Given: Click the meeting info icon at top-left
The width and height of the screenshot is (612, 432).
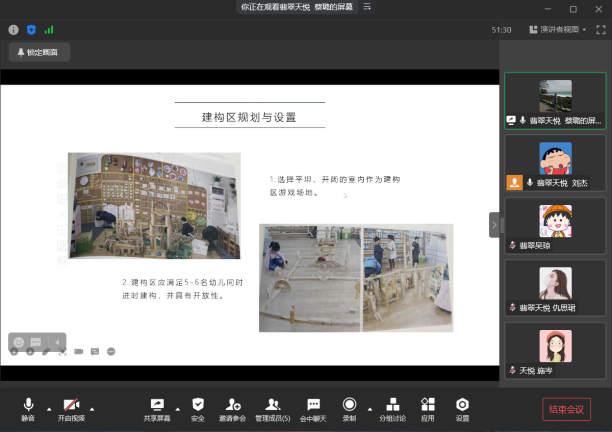Looking at the screenshot, I should 14,30.
